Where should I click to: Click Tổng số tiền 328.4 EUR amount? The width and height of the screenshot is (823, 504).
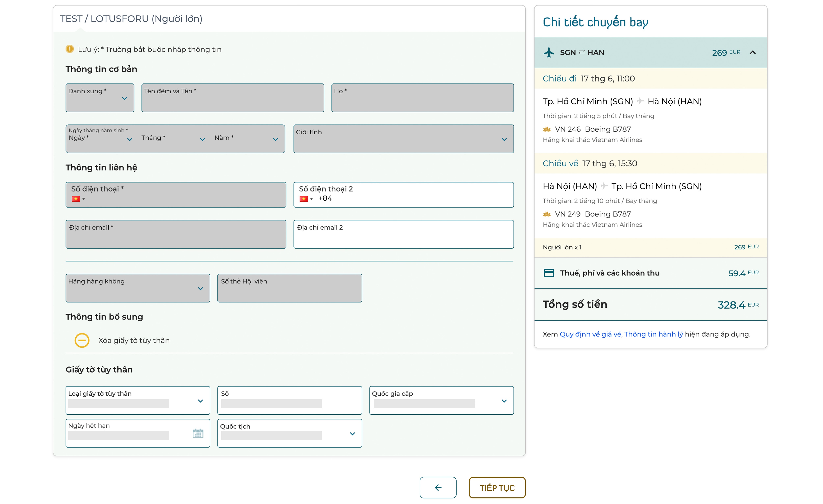(738, 305)
